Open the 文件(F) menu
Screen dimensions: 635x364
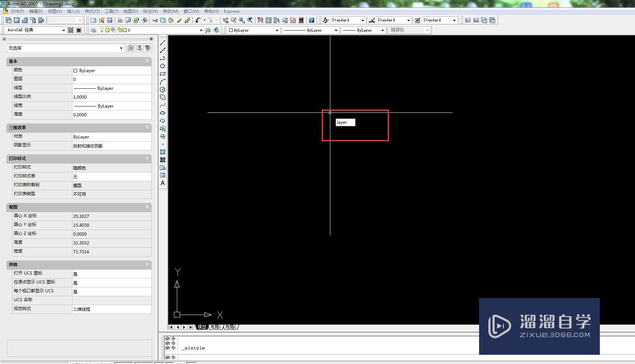tap(17, 11)
